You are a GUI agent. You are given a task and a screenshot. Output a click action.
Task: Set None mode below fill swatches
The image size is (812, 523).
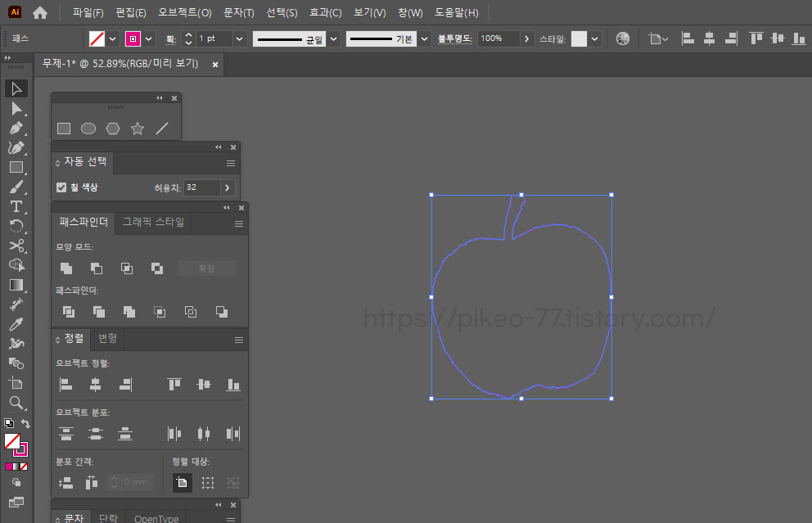point(24,467)
